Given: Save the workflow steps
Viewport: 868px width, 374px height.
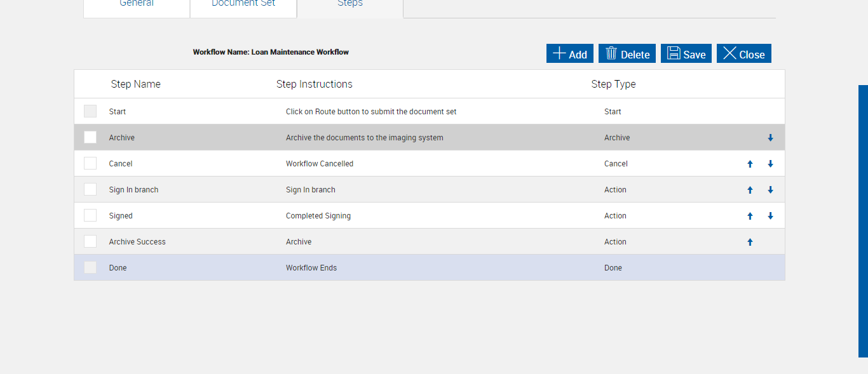Looking at the screenshot, I should tap(686, 54).
